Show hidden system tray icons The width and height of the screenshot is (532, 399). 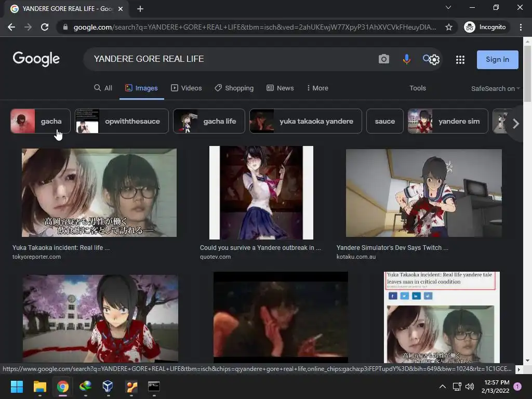443,387
